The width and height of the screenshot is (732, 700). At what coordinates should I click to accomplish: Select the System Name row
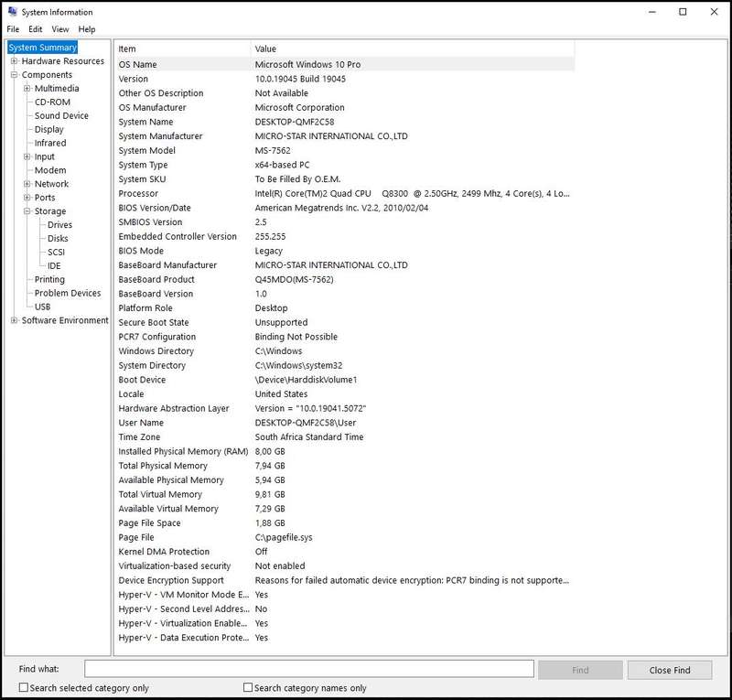345,122
